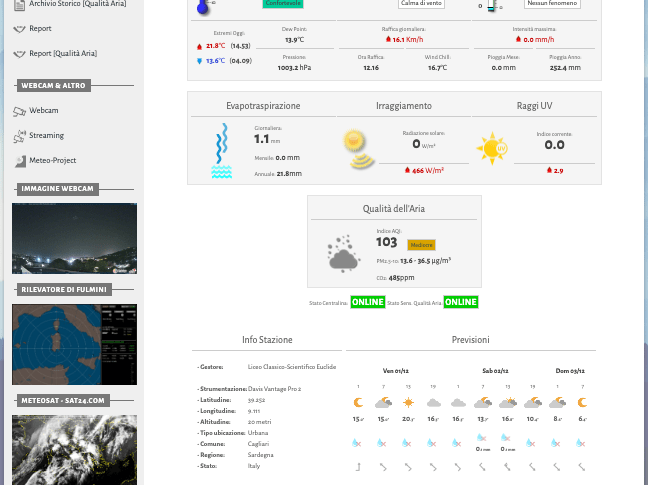Click the CO2 485ppm reading
648x485 pixels.
395,278
